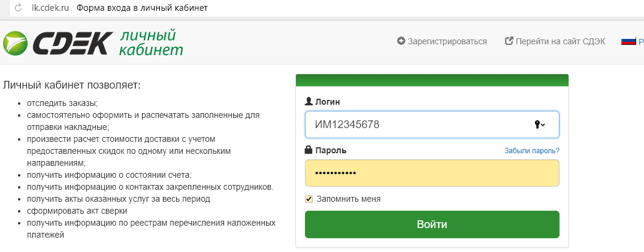Screen dimensions: 644x252
Task: Focus the Логин input field
Action: 432,125
